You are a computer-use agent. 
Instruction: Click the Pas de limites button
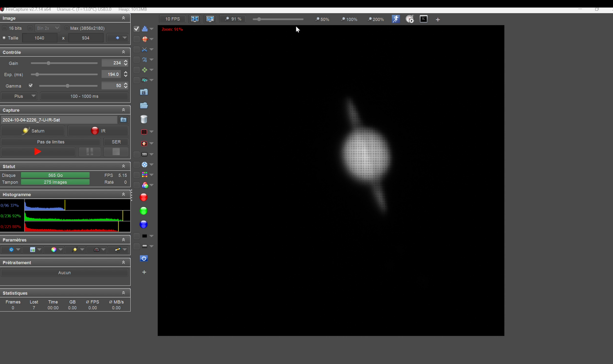[51, 142]
